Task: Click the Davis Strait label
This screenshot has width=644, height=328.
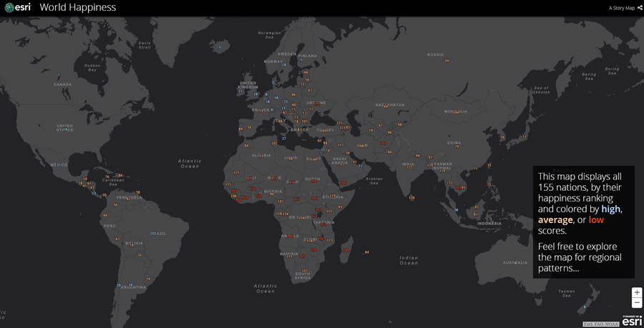Action: [x=145, y=45]
